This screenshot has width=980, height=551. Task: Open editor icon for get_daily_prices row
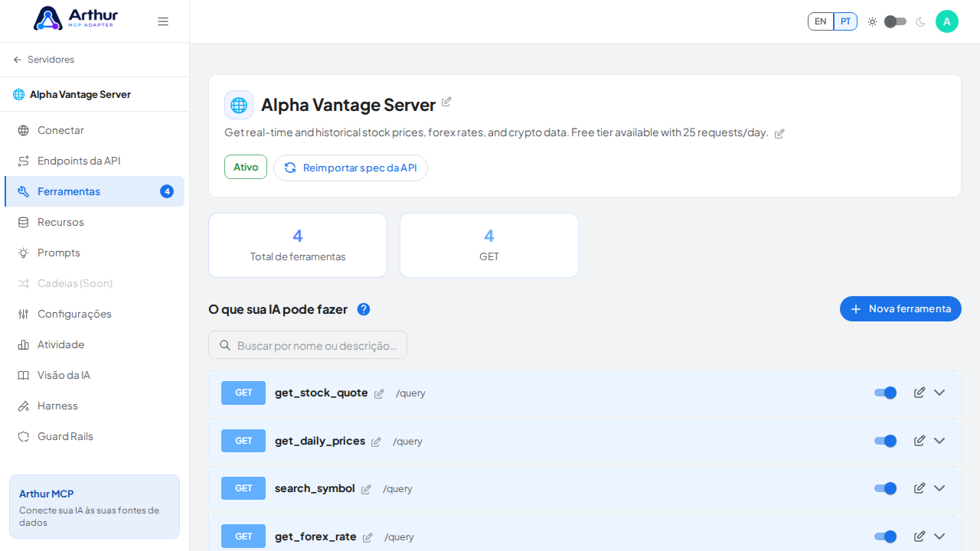(x=920, y=441)
